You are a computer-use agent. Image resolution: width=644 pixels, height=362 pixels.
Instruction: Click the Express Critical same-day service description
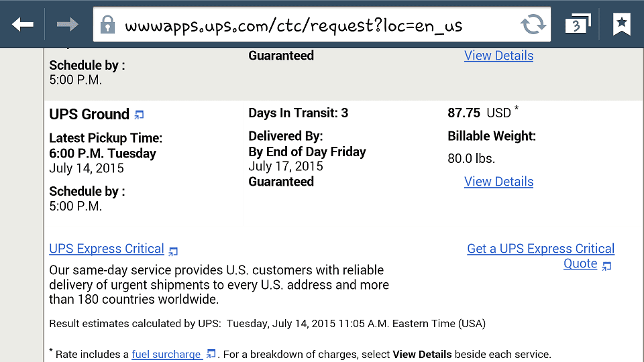(x=219, y=285)
